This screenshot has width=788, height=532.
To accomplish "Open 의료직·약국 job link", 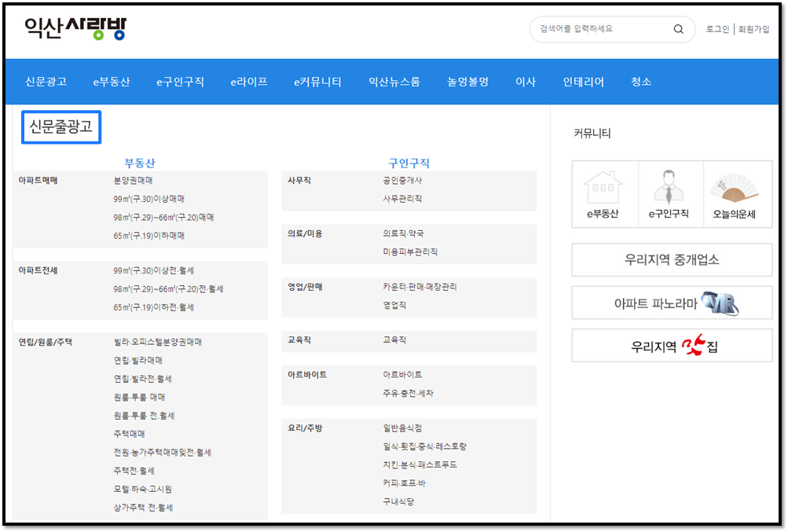I will 403,233.
